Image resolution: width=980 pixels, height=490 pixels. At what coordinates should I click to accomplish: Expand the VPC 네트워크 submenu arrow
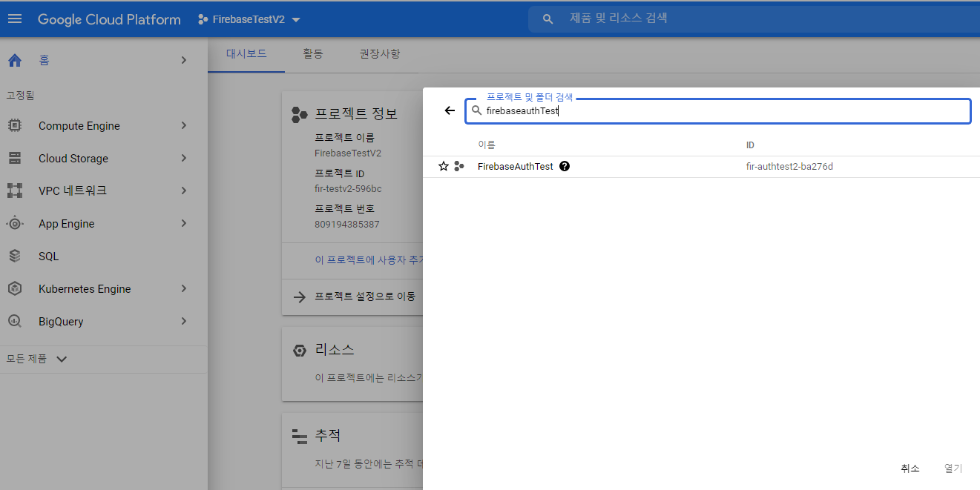(184, 191)
